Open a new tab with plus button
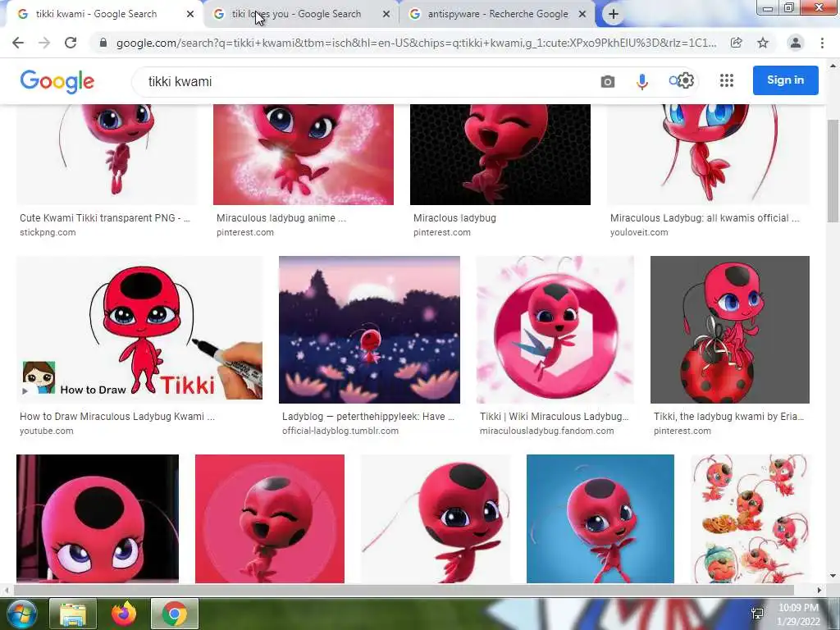The width and height of the screenshot is (840, 630). 614,14
